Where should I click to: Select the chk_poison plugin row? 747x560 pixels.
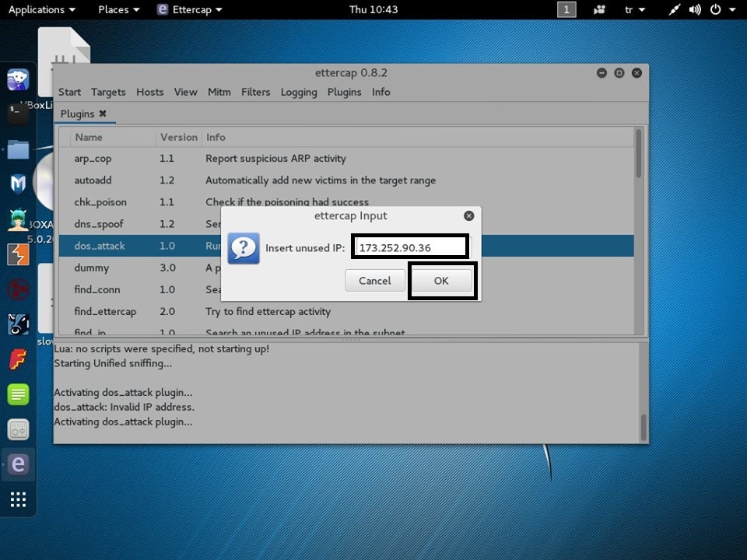(346, 202)
